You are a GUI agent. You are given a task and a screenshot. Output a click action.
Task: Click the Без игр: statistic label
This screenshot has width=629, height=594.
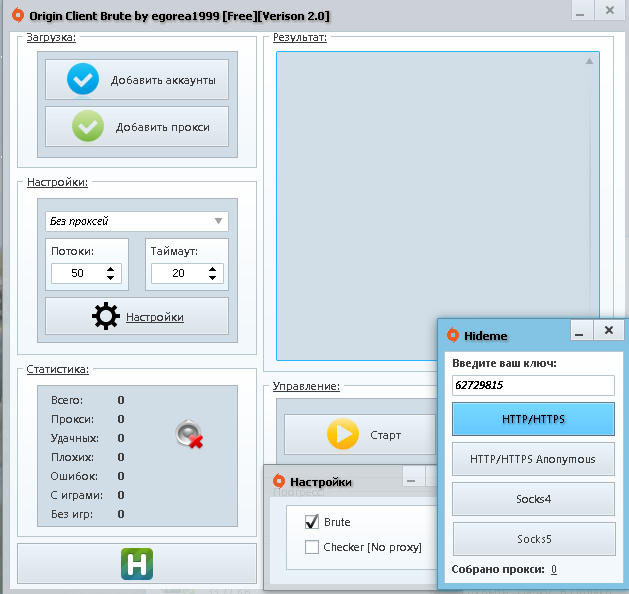tap(72, 514)
